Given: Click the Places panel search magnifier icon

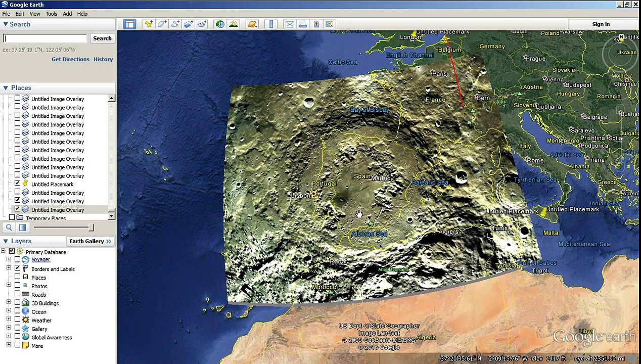Looking at the screenshot, I should pyautogui.click(x=9, y=228).
